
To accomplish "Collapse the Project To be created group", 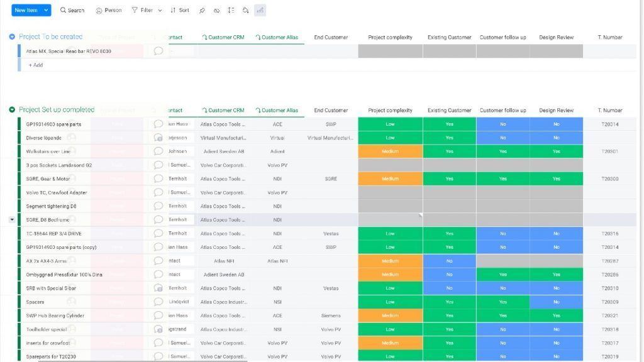I will pos(12,37).
